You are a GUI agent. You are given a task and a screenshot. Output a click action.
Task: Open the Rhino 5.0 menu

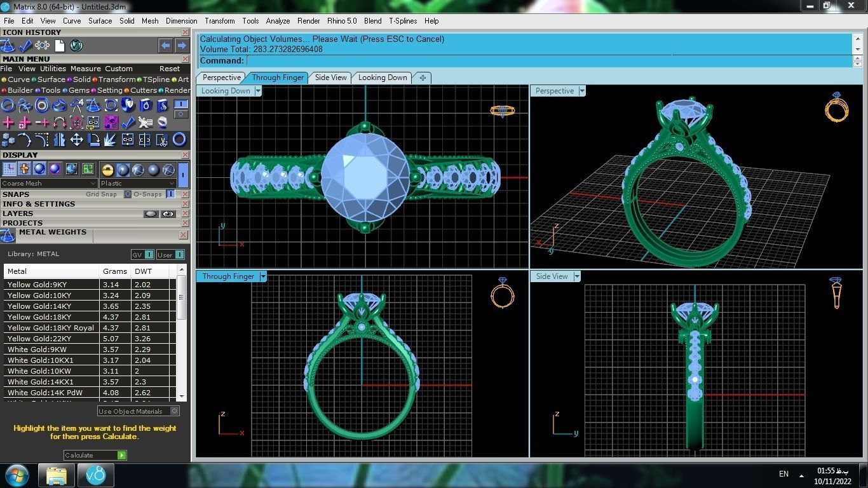(342, 20)
